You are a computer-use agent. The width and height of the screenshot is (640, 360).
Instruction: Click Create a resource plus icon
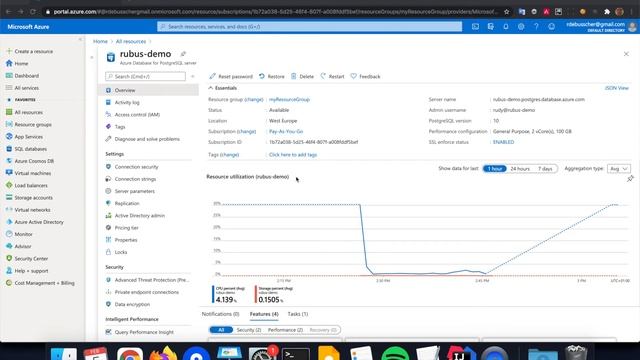9,51
